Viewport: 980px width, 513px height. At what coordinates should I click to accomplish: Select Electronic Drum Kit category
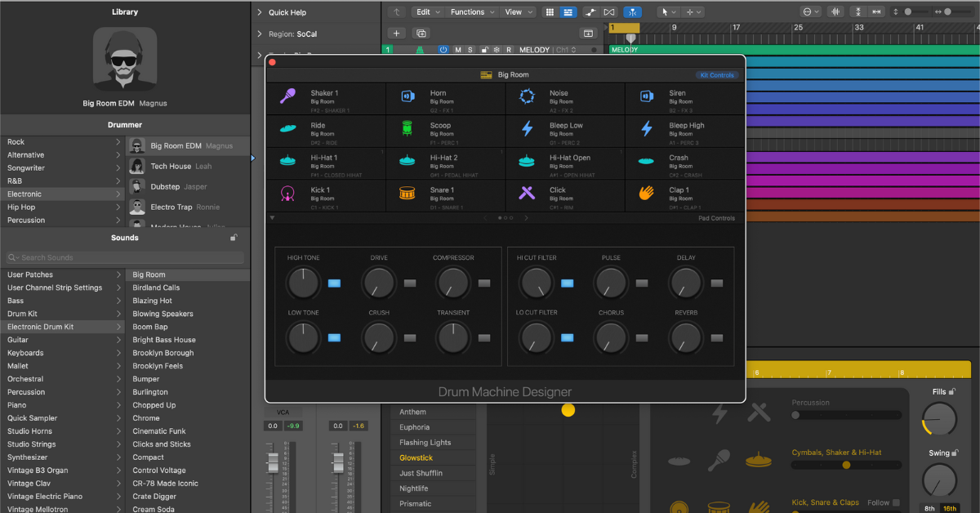[x=41, y=327]
